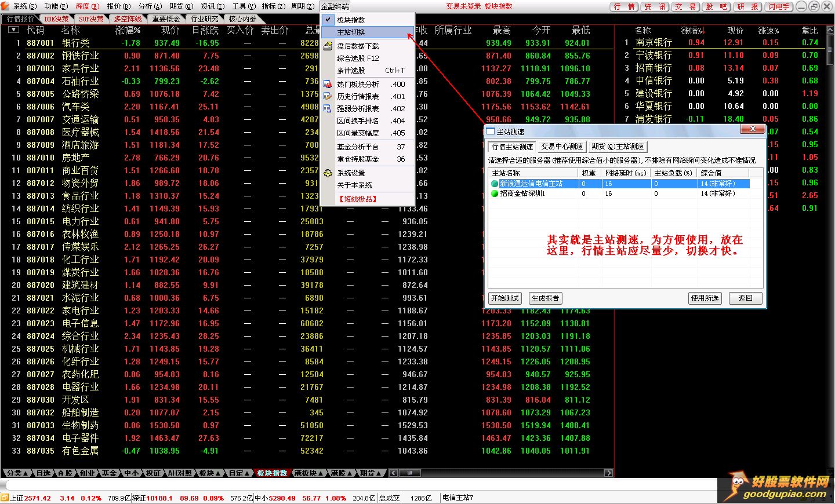Click the 生成报告 button
The image size is (835, 504).
click(545, 298)
